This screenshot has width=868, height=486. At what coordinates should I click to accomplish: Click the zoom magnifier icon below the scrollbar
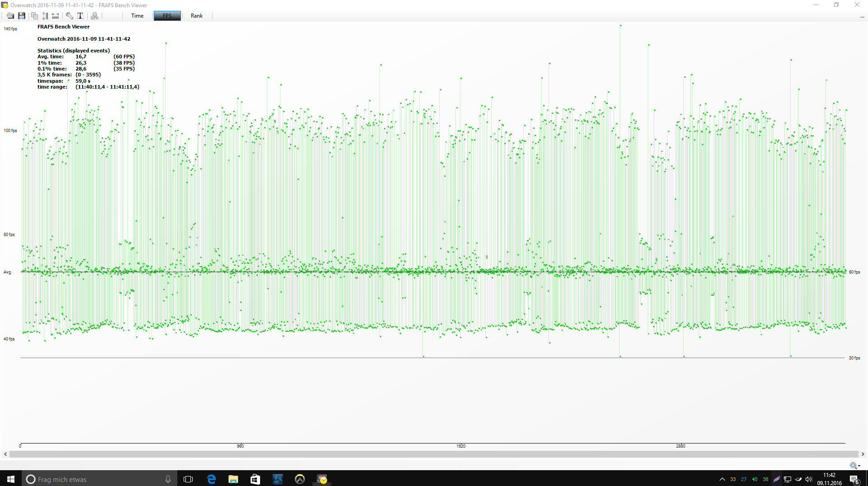[853, 465]
